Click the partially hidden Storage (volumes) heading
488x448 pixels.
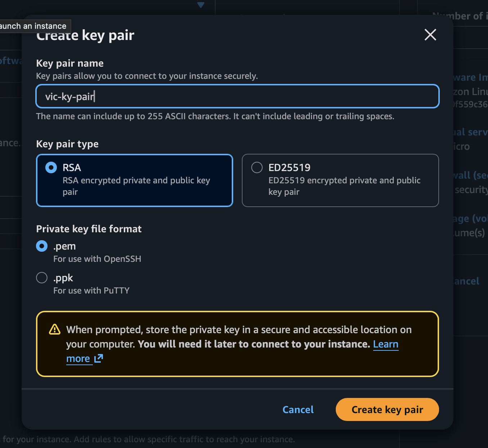pos(470,219)
